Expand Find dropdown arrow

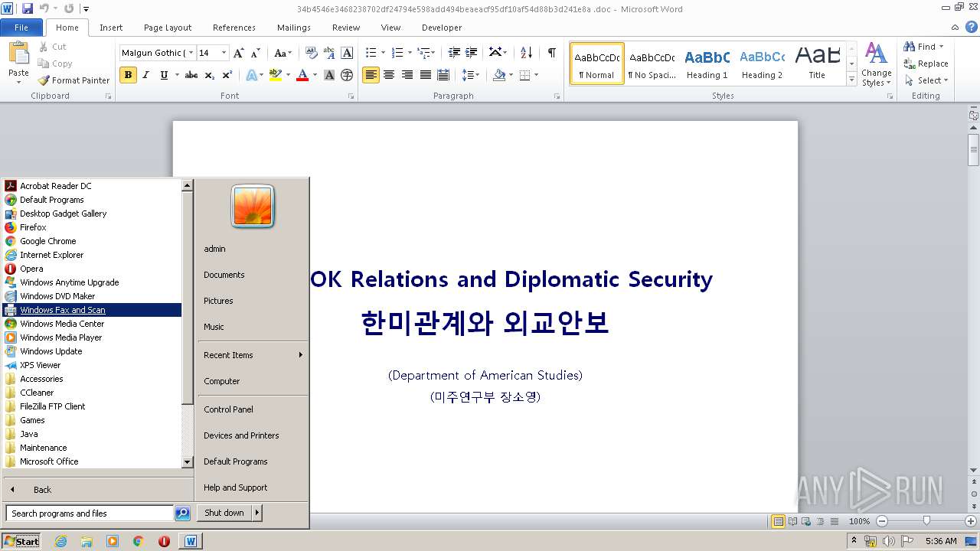point(942,47)
